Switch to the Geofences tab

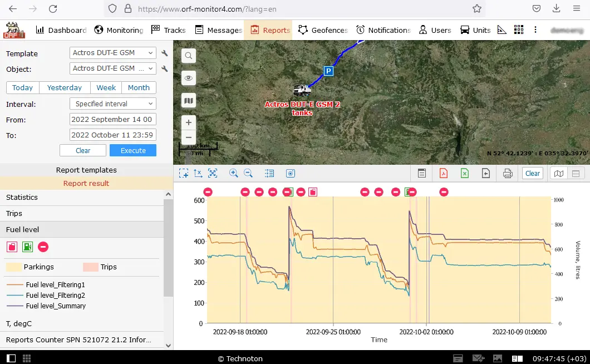(x=323, y=30)
